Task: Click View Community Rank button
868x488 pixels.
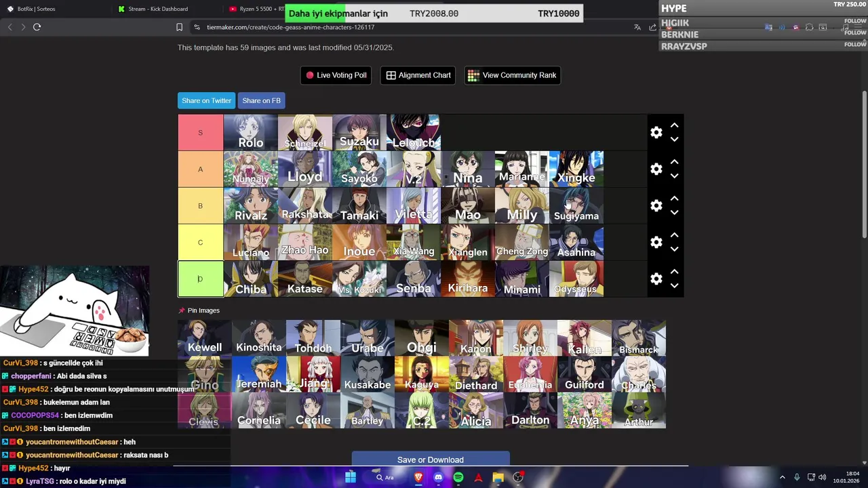Action: [512, 75]
